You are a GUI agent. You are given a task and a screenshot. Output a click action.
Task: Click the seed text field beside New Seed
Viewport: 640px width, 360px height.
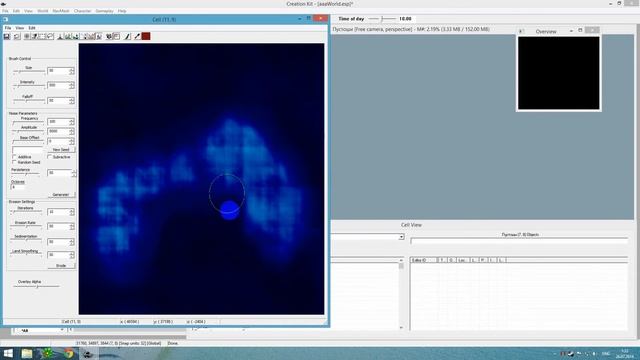click(27, 150)
